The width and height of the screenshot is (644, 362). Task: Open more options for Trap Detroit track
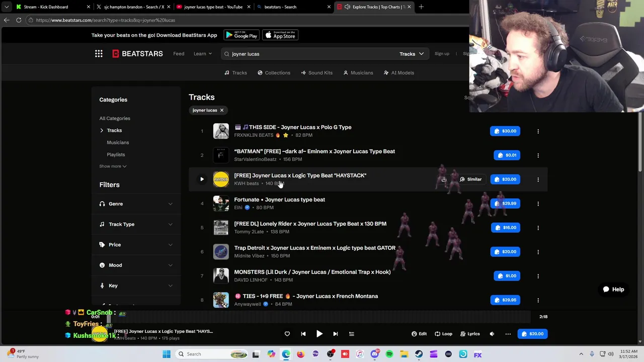coord(538,252)
